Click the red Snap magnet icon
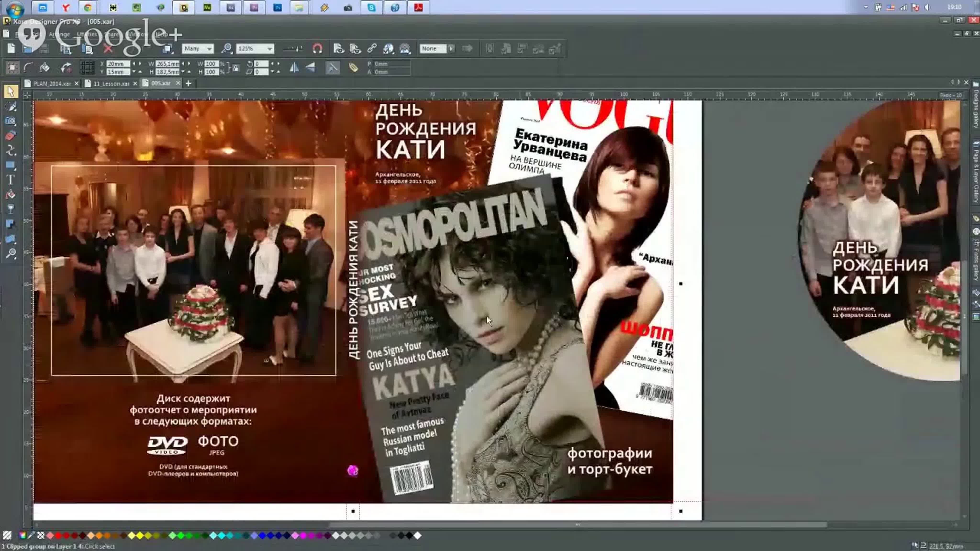980x551 pixels. [x=317, y=49]
